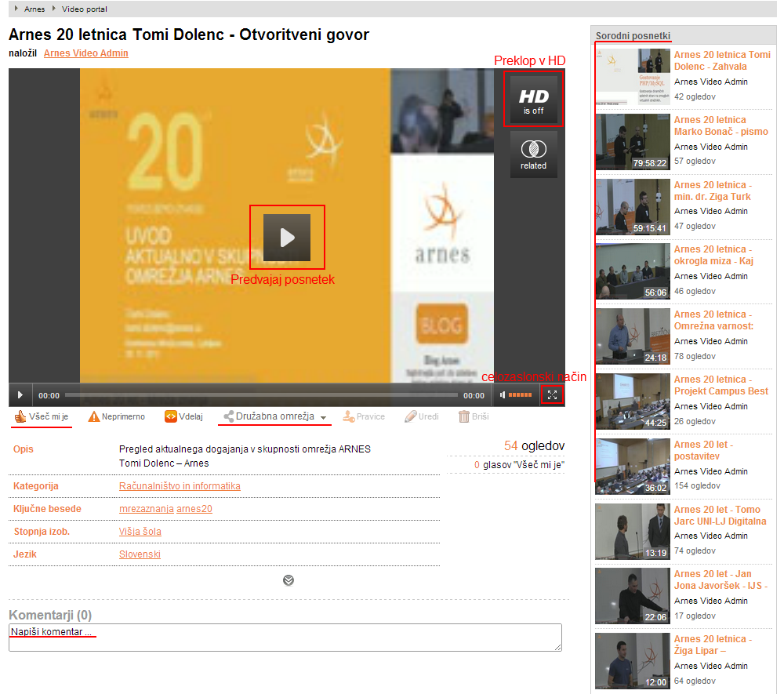
Task: Open thumbnail with duration 59:15:41
Action: point(633,206)
